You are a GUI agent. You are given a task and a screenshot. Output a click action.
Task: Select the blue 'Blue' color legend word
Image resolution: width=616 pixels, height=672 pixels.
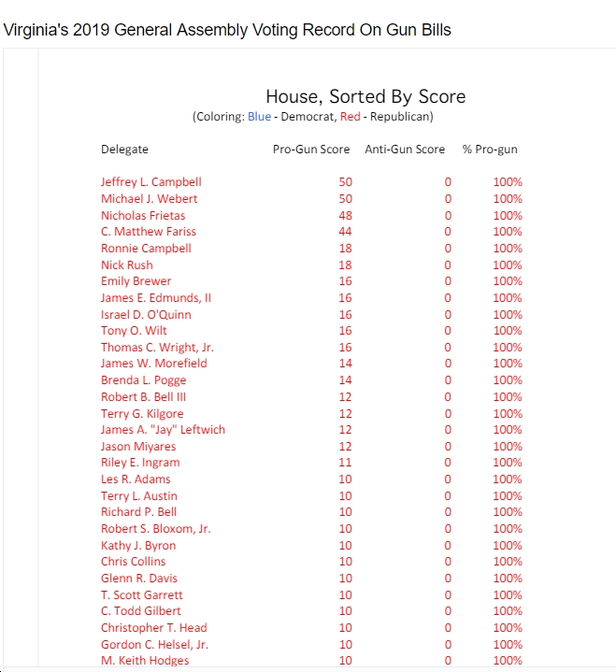259,117
